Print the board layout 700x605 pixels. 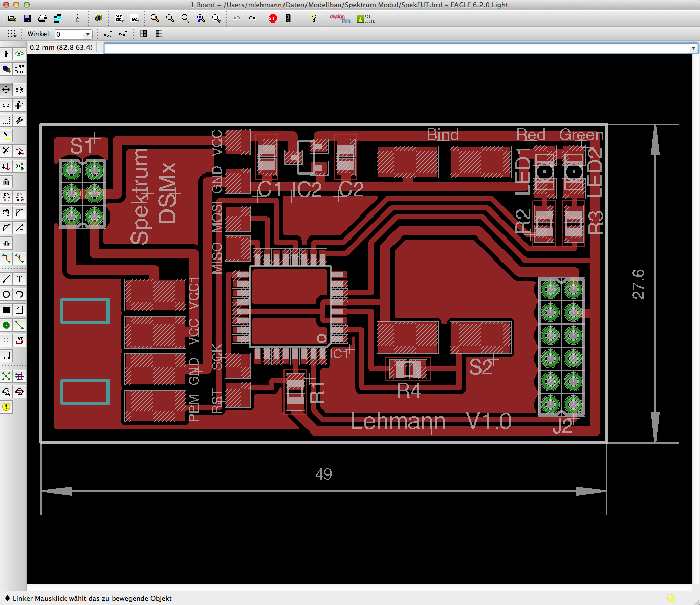(42, 18)
